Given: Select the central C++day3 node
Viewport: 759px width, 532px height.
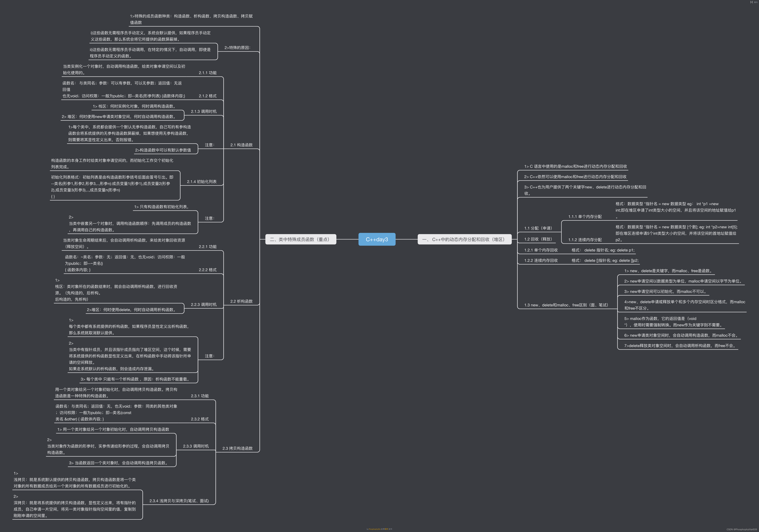Looking at the screenshot, I should 377,240.
